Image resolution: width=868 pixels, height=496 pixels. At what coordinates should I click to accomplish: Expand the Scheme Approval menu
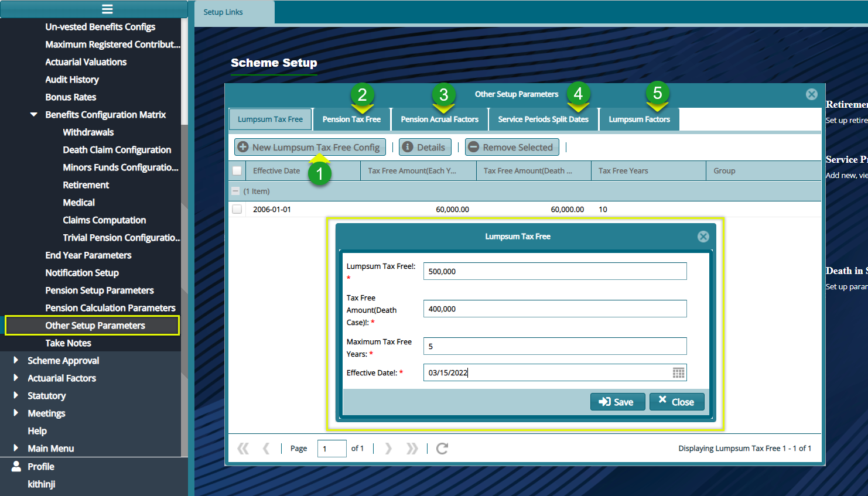[x=16, y=361]
